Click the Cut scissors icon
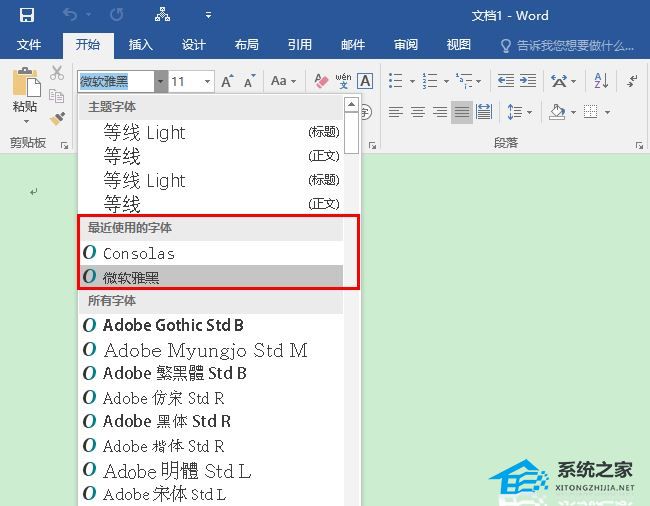Viewport: 650px width, 506px height. coord(57,73)
